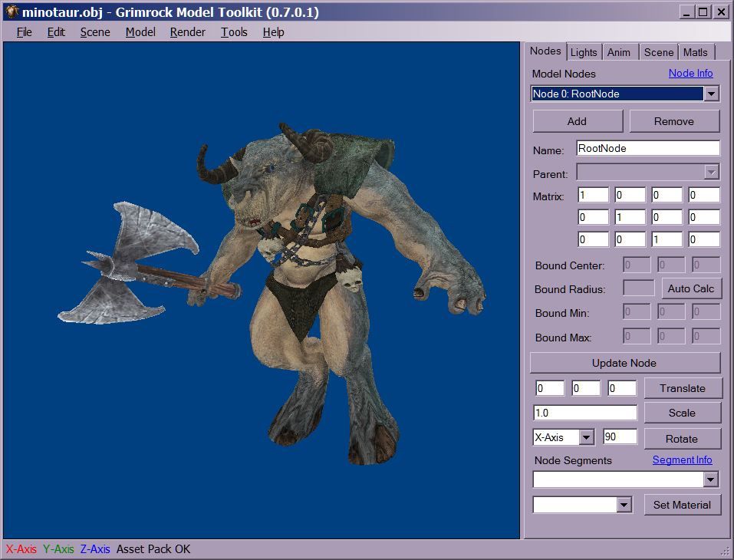The height and width of the screenshot is (560, 734).
Task: Expand the Parent dropdown
Action: pos(712,172)
